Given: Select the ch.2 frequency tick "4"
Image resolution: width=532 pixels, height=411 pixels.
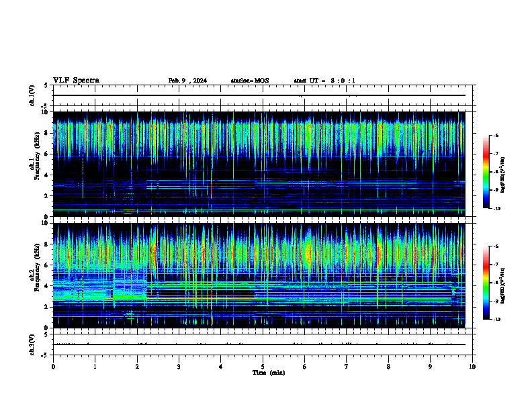Looking at the screenshot, I should coord(47,286).
